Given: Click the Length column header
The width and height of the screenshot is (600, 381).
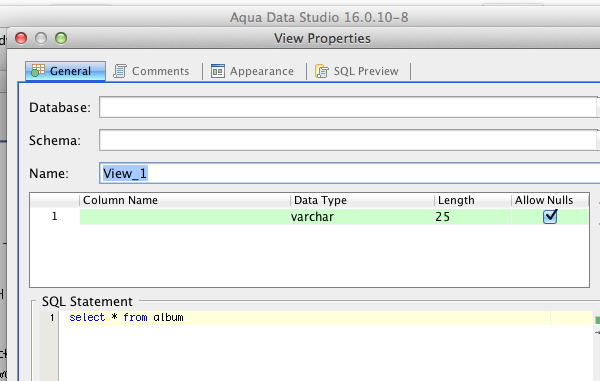Looking at the screenshot, I should 473,200.
